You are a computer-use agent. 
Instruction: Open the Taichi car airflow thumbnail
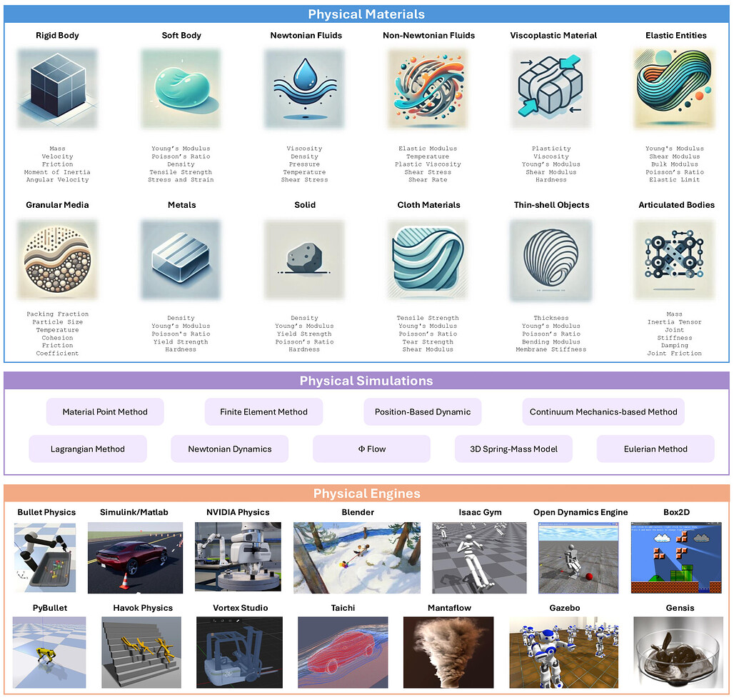coord(343,652)
